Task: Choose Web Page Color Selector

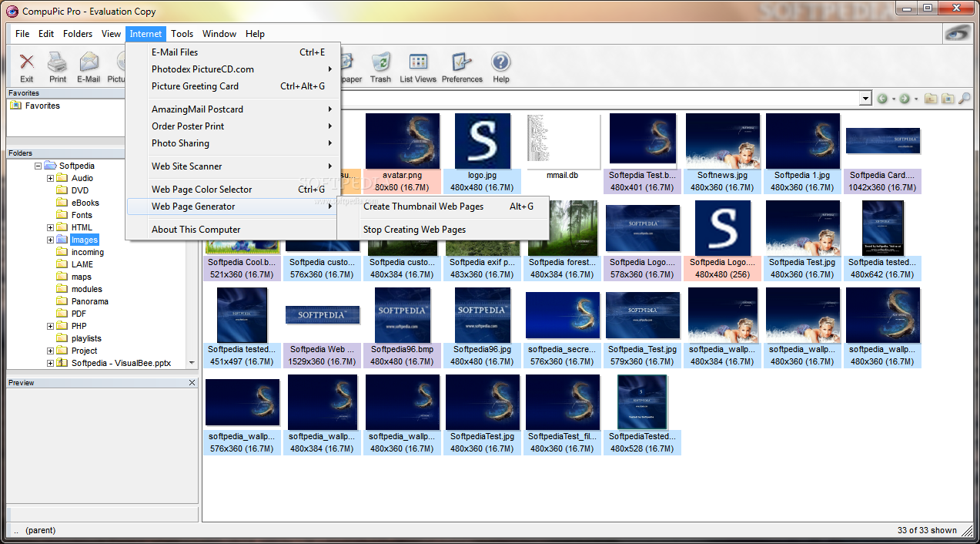Action: [232, 190]
